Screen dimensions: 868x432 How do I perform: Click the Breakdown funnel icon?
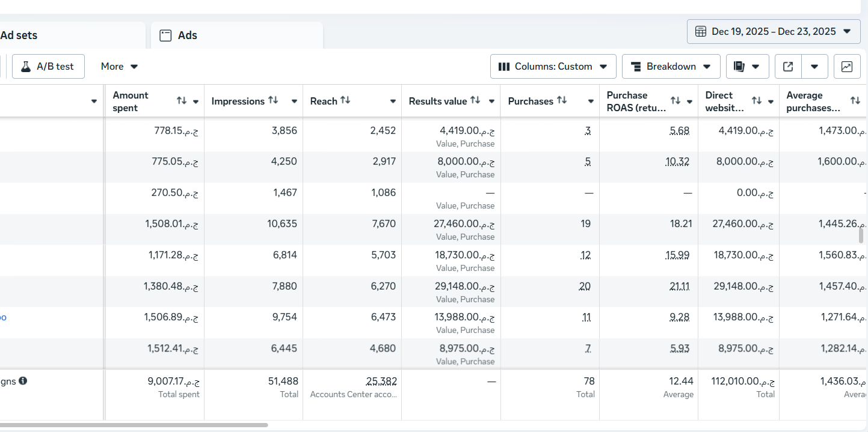[636, 66]
